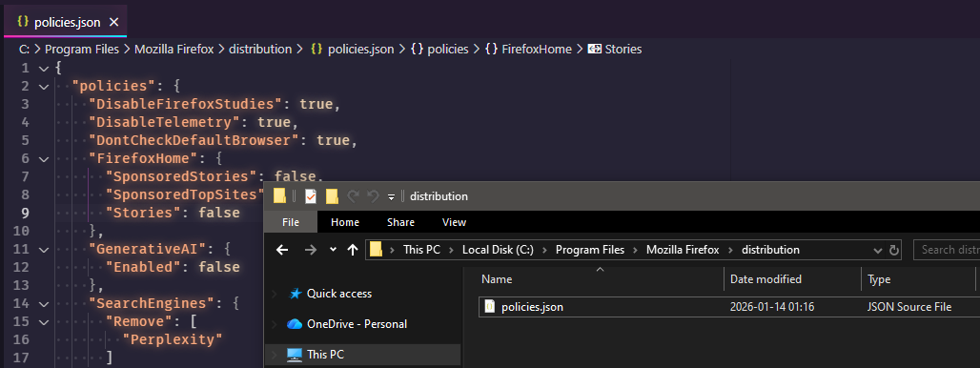Click the FirefoxHome breadcrumb segment
The width and height of the screenshot is (980, 368).
click(537, 49)
